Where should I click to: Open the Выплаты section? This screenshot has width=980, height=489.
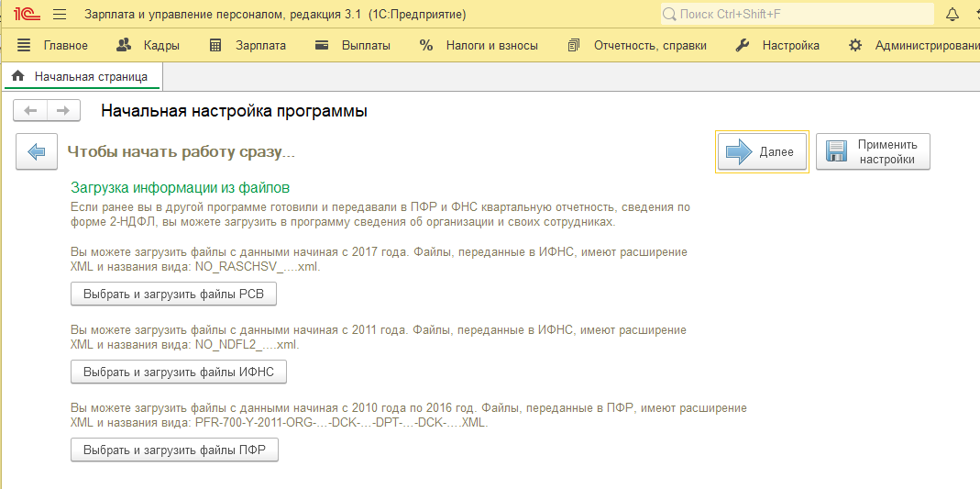(x=353, y=46)
